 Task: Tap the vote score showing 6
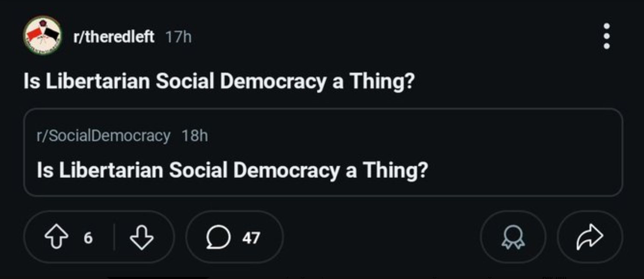(x=88, y=237)
